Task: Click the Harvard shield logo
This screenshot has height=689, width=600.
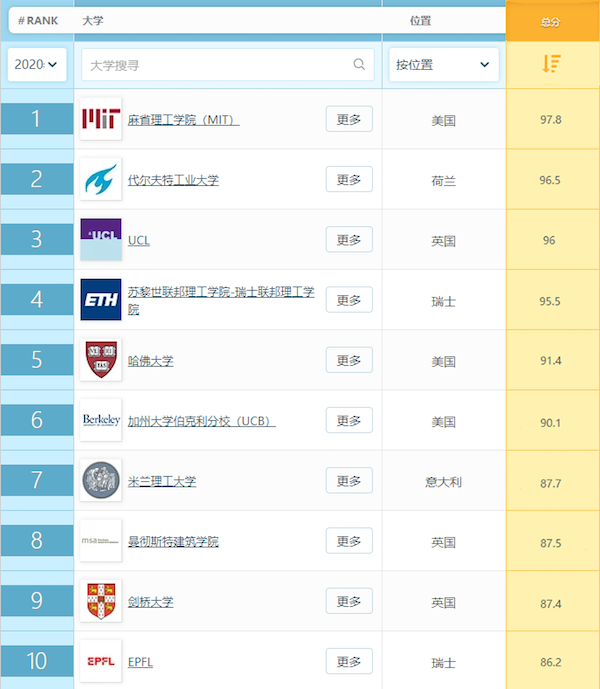Action: click(101, 360)
